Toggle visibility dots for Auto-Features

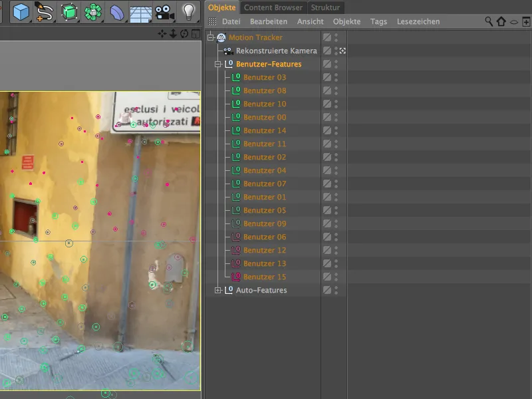click(x=336, y=290)
